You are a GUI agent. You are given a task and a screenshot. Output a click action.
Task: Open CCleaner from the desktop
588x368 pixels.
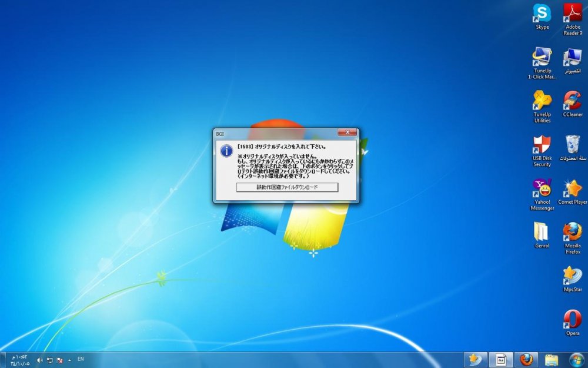(572, 101)
